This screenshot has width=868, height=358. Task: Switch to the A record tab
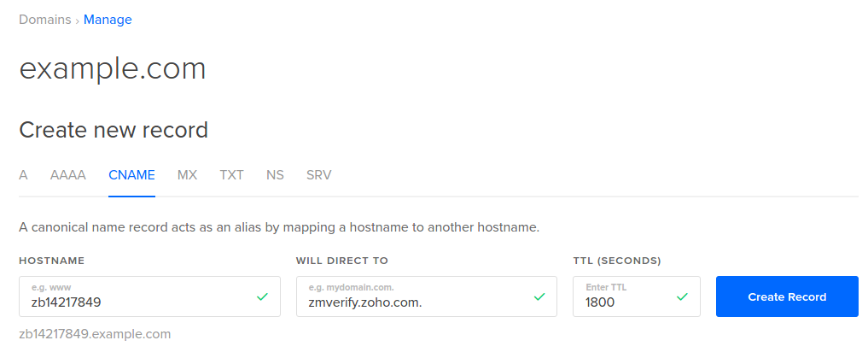[23, 175]
